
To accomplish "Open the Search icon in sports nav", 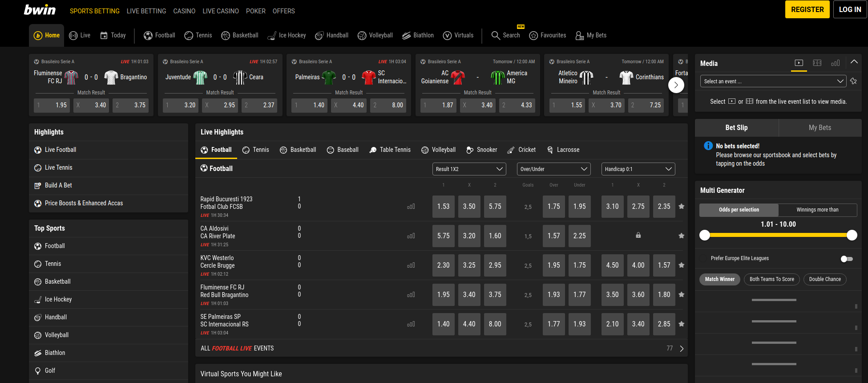I will (495, 35).
